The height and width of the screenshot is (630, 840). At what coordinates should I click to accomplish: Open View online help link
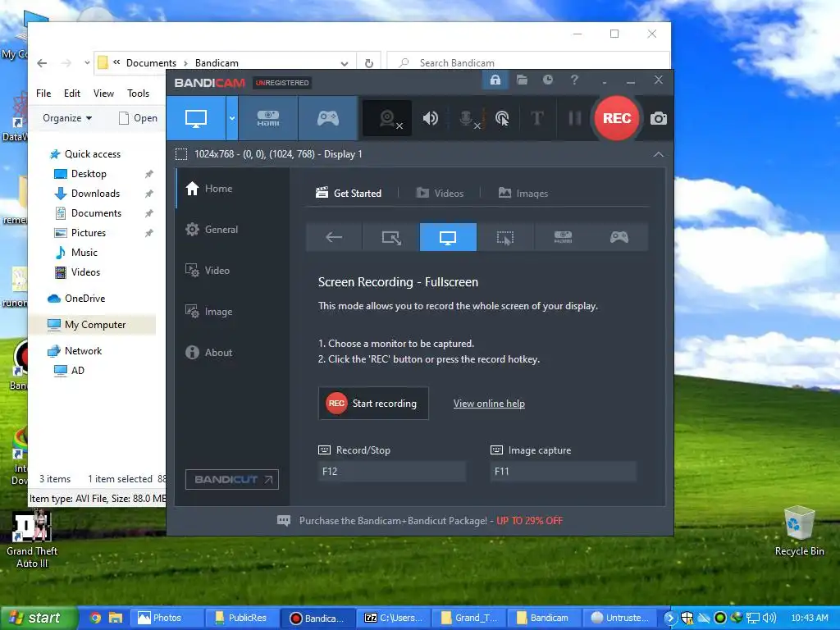(489, 404)
